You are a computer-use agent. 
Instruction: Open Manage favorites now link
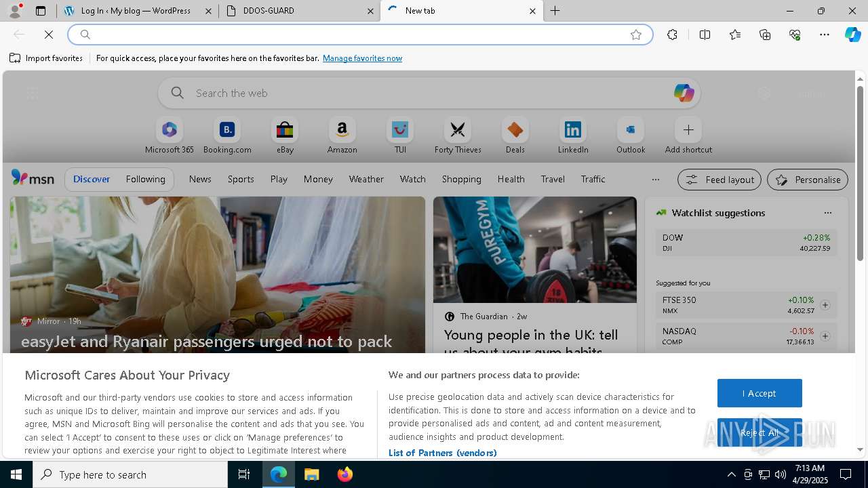pyautogui.click(x=362, y=58)
